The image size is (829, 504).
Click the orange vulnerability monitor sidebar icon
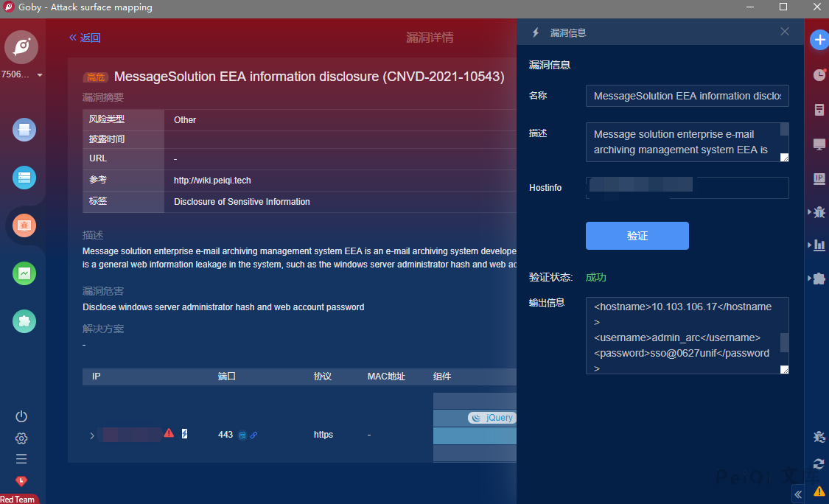pos(24,225)
